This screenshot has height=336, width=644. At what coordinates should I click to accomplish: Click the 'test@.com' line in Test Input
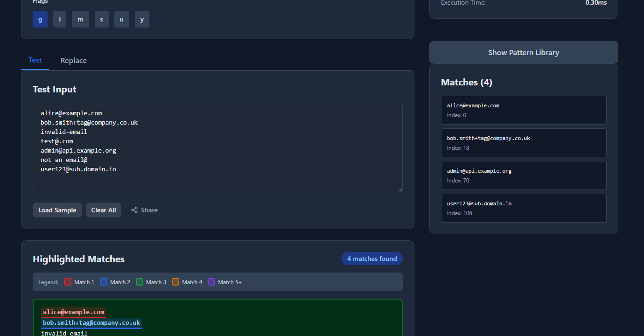pyautogui.click(x=57, y=141)
